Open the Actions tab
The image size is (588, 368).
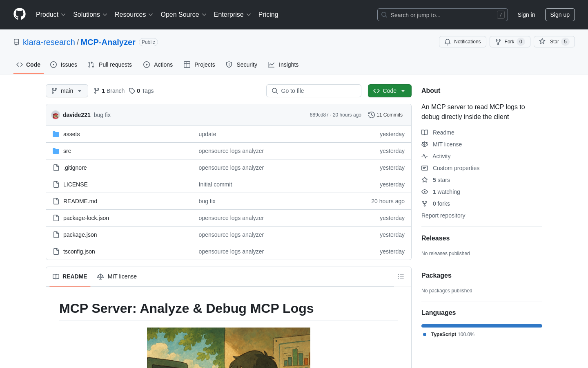click(x=158, y=65)
